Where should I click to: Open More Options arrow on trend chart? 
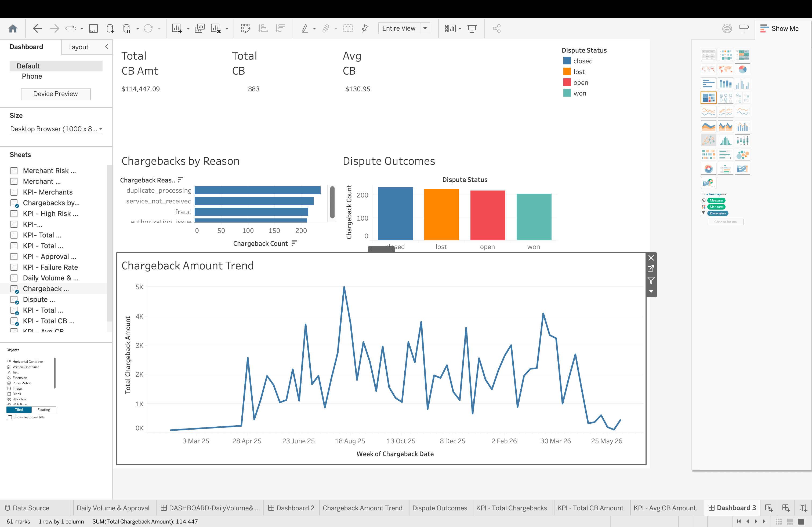(651, 292)
